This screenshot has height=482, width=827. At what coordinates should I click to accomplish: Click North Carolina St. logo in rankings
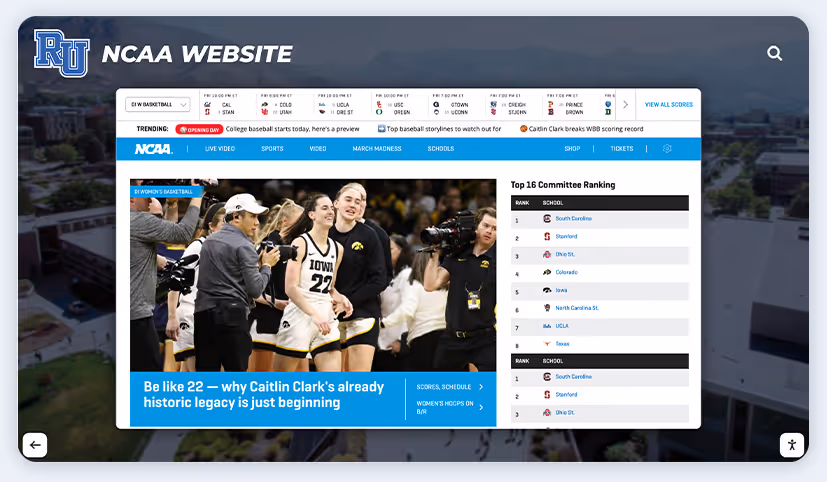(x=547, y=308)
